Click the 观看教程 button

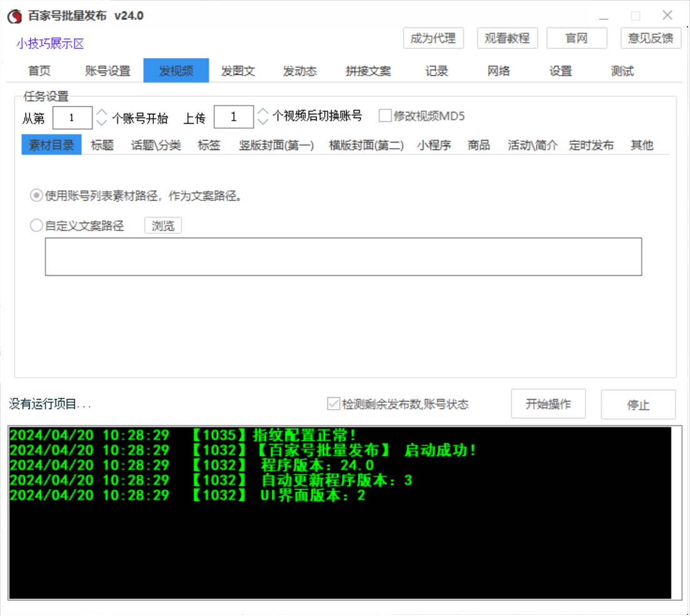point(507,38)
